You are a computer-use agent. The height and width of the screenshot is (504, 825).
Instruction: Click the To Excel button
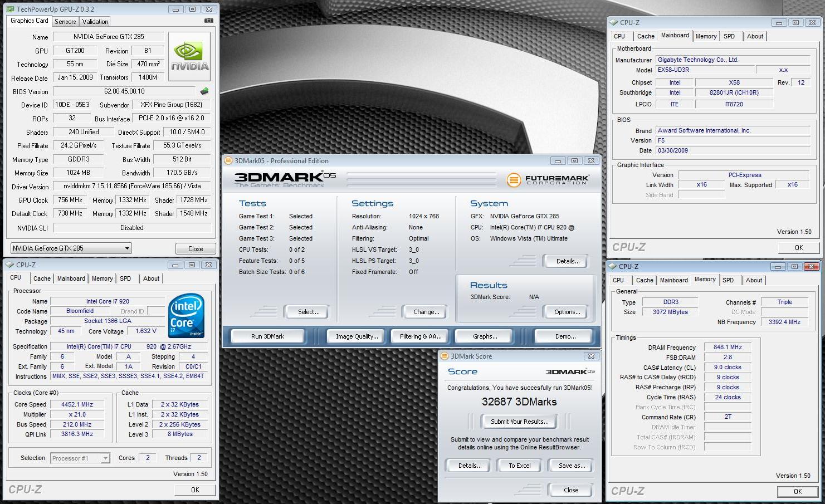pyautogui.click(x=519, y=466)
